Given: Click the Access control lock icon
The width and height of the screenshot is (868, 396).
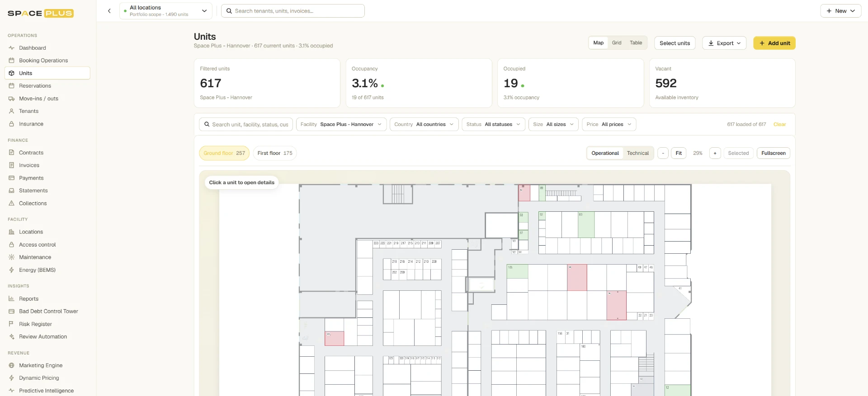Looking at the screenshot, I should point(12,245).
